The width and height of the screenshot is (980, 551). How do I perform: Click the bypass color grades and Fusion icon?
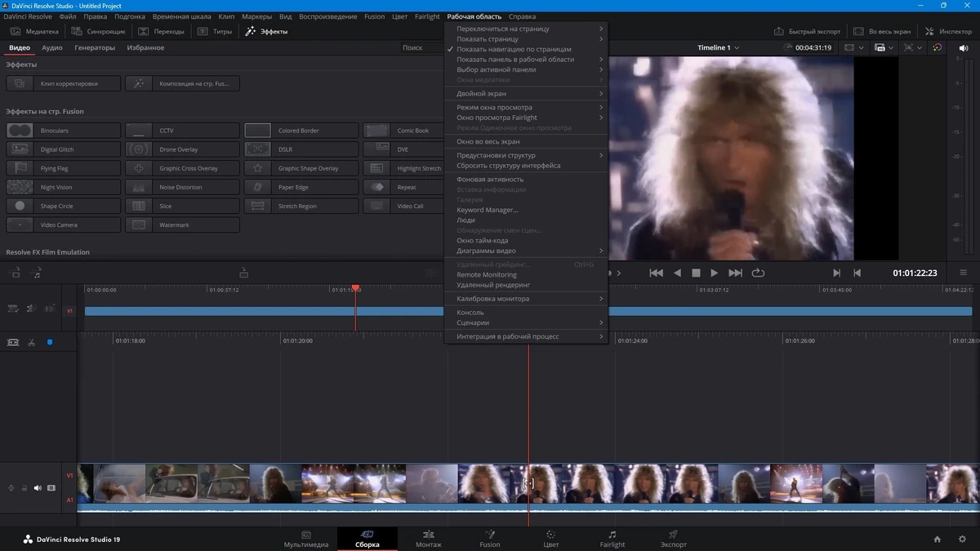click(937, 47)
